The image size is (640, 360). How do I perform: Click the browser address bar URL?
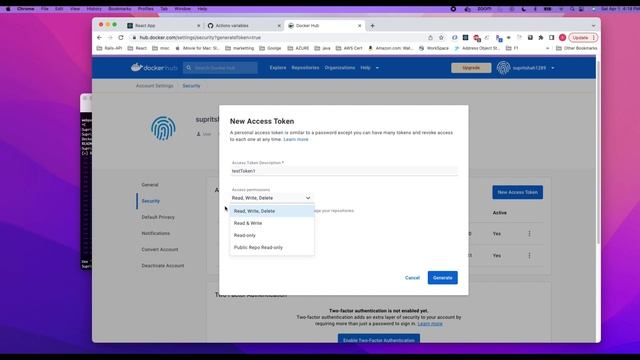[200, 38]
